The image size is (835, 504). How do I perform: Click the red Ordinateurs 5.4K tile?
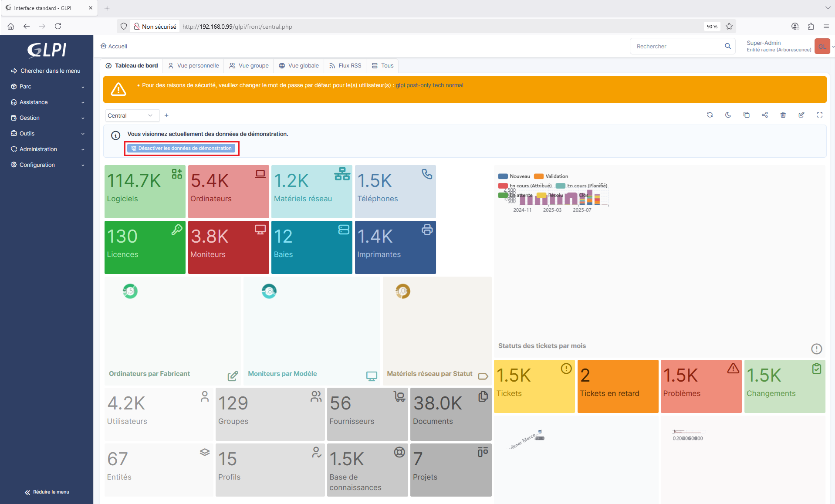point(228,192)
